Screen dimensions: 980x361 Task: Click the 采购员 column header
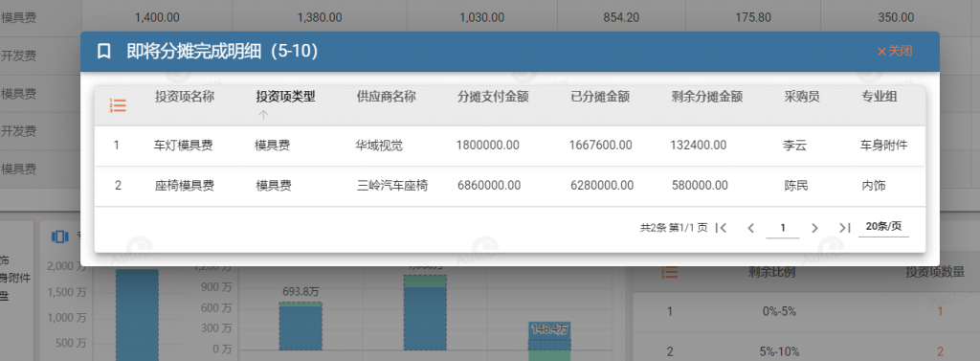pos(803,97)
